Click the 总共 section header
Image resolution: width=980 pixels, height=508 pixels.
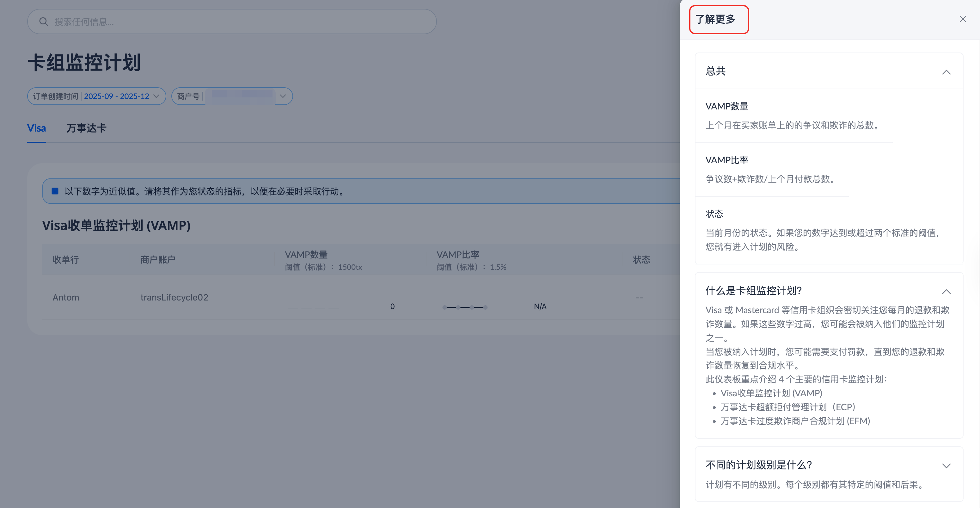click(716, 71)
